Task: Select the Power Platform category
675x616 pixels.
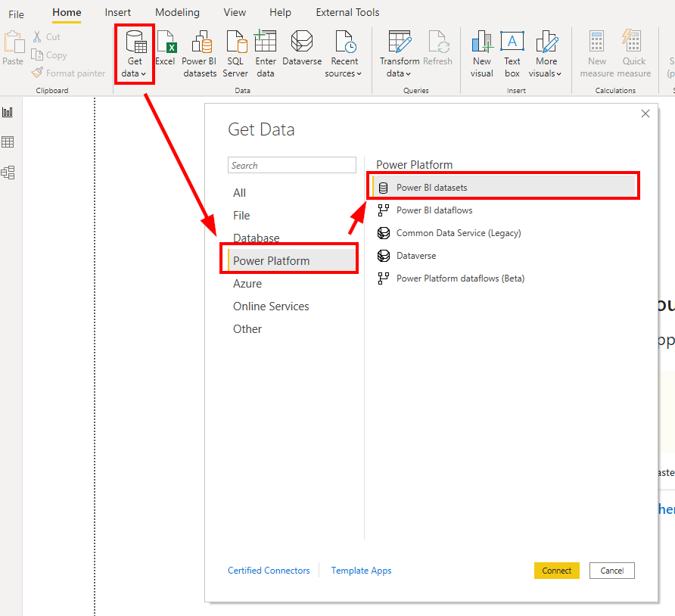Action: click(x=291, y=261)
